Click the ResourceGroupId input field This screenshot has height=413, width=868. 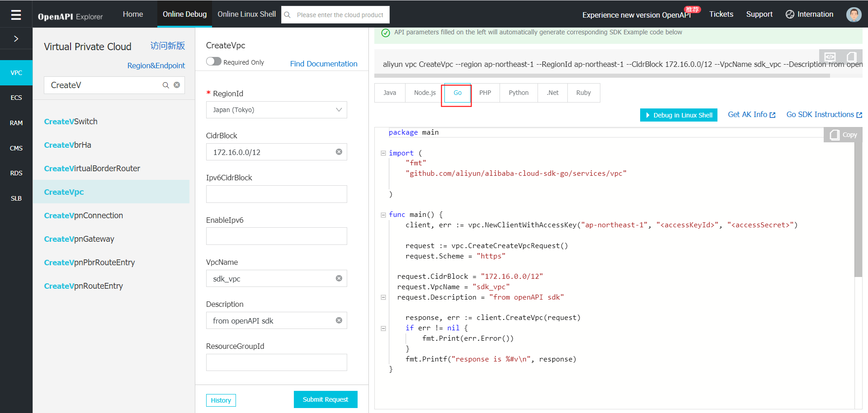click(x=277, y=362)
